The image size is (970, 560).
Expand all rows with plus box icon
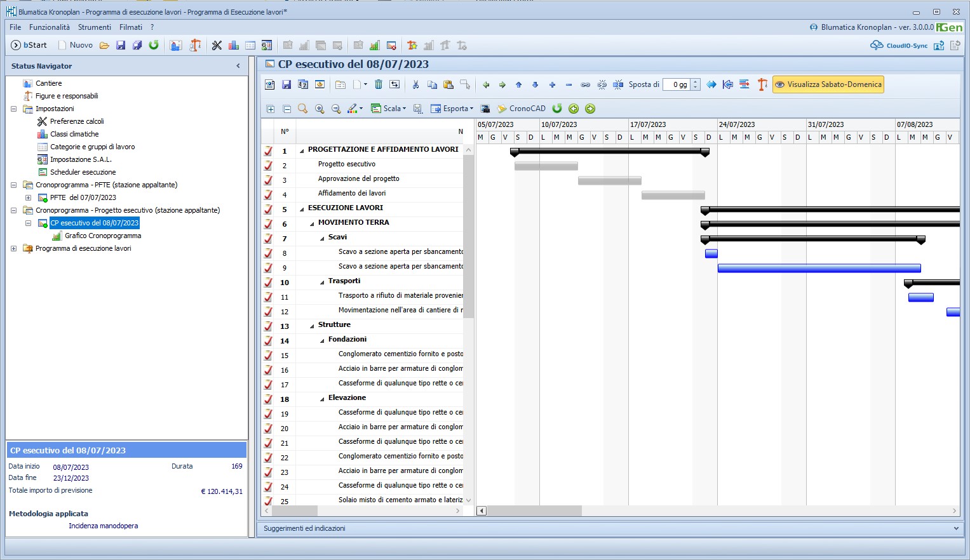click(270, 109)
